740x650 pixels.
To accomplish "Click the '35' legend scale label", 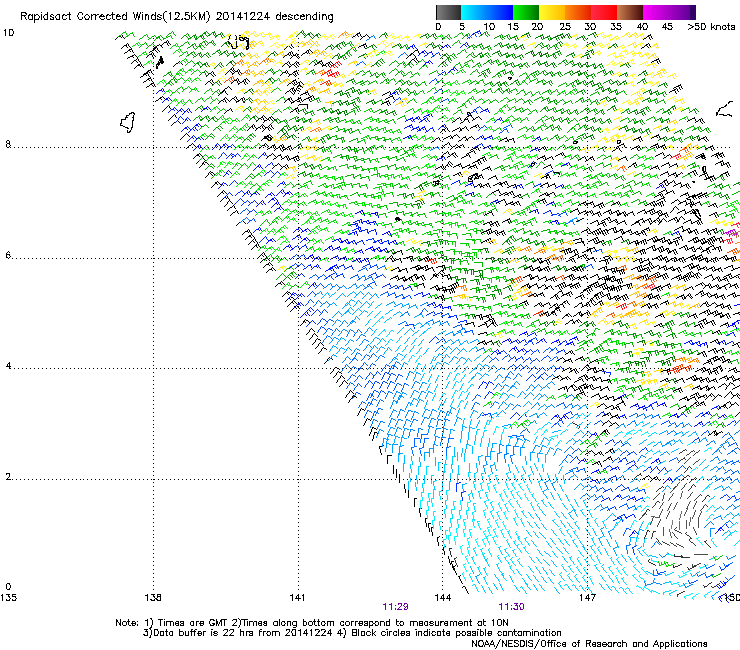I will pyautogui.click(x=616, y=27).
